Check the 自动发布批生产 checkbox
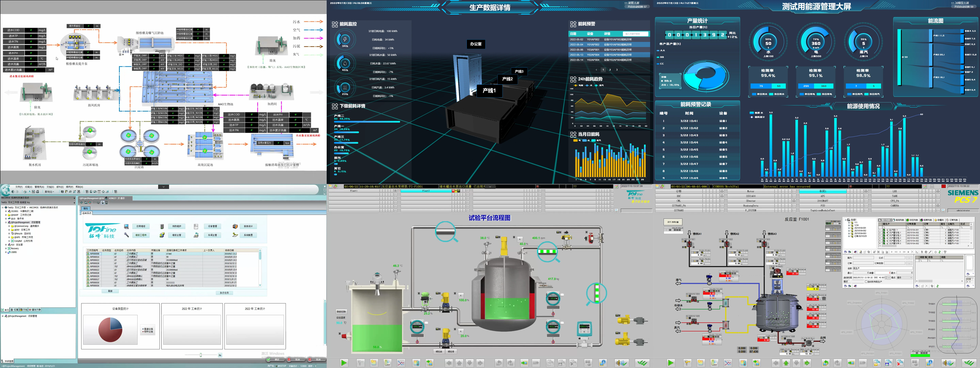The width and height of the screenshot is (980, 368). pos(866,281)
